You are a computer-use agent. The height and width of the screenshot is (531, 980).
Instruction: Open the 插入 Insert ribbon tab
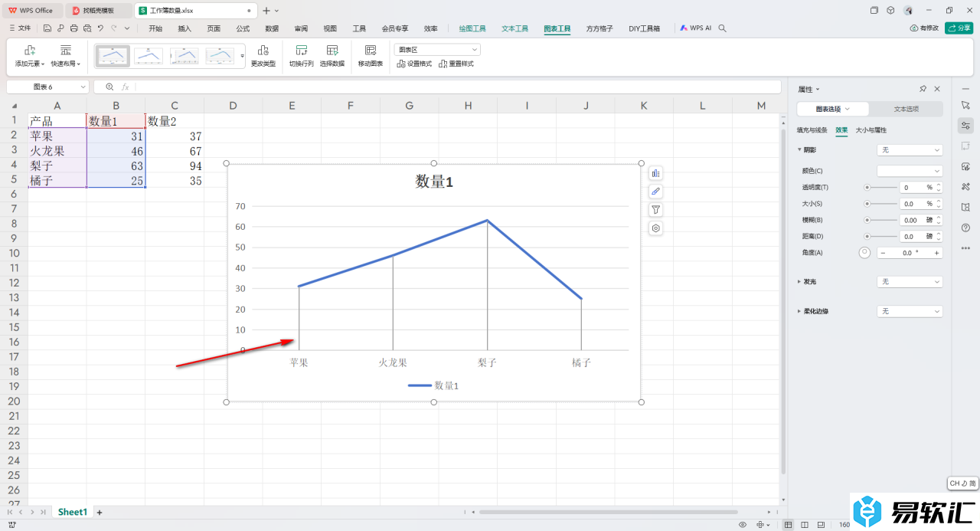click(x=185, y=28)
